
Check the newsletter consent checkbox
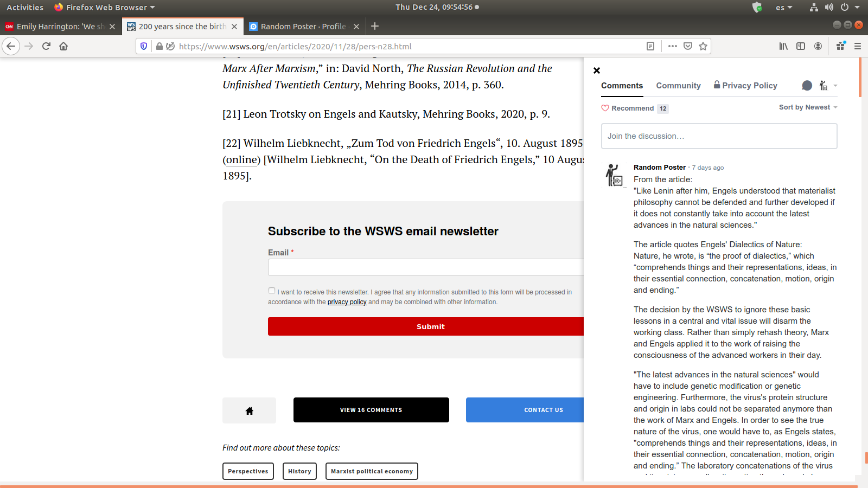(272, 291)
